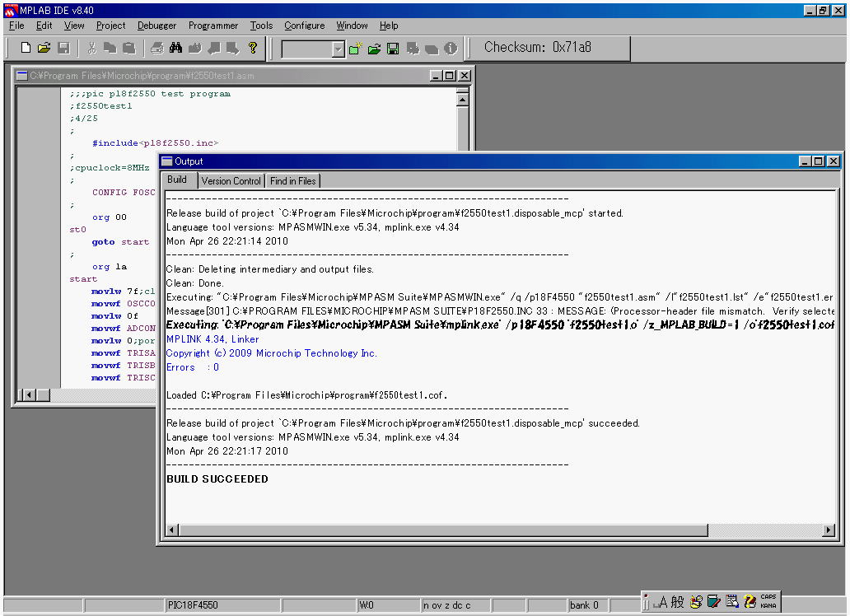
Task: Open the build configuration dropdown
Action: [339, 49]
